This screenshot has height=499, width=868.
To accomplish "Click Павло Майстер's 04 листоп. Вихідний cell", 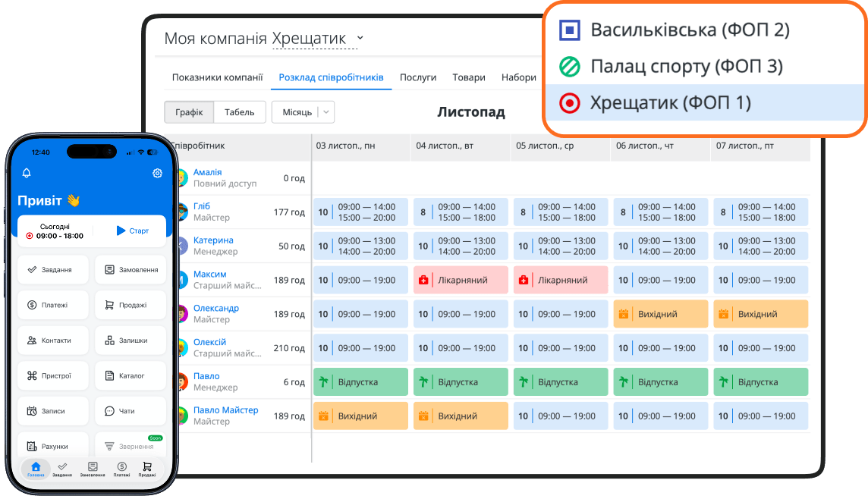I will [461, 416].
